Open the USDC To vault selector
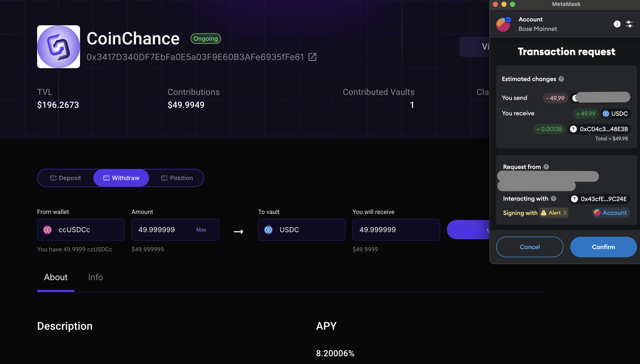 pos(301,230)
